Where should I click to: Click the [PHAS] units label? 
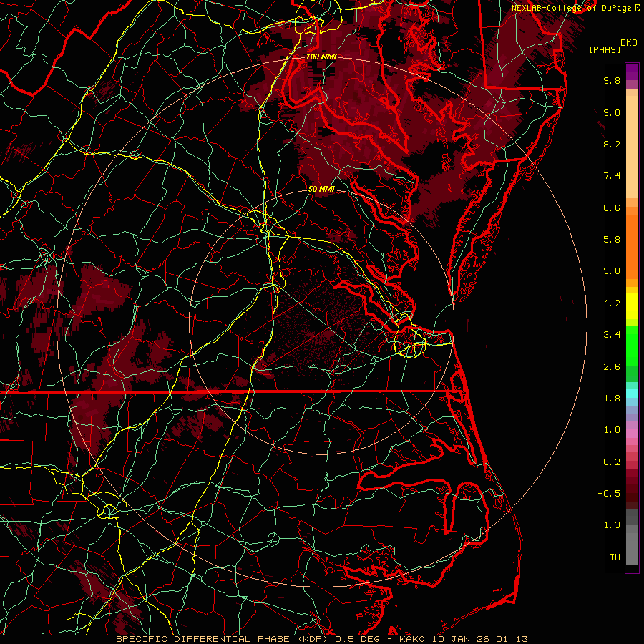pyautogui.click(x=605, y=50)
